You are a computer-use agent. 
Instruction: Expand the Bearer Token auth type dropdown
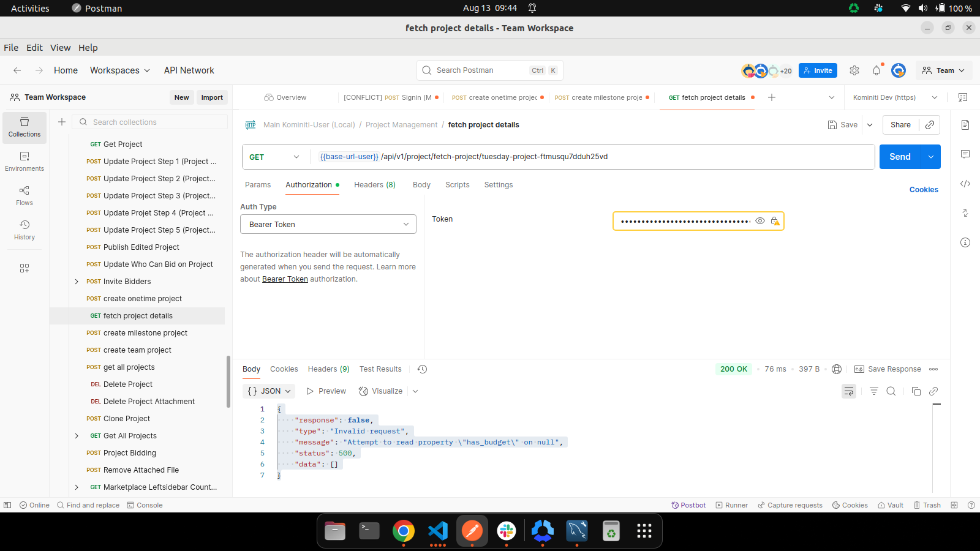(328, 225)
